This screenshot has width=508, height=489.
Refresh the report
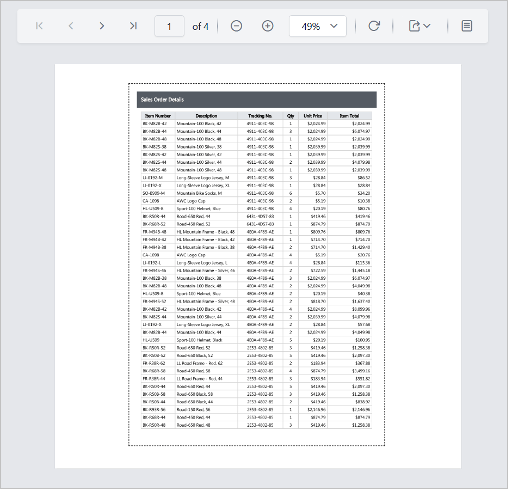[374, 26]
